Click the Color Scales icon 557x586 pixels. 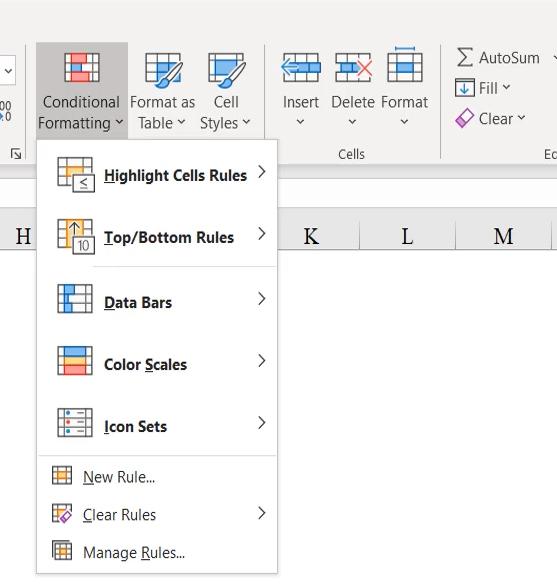[75, 361]
